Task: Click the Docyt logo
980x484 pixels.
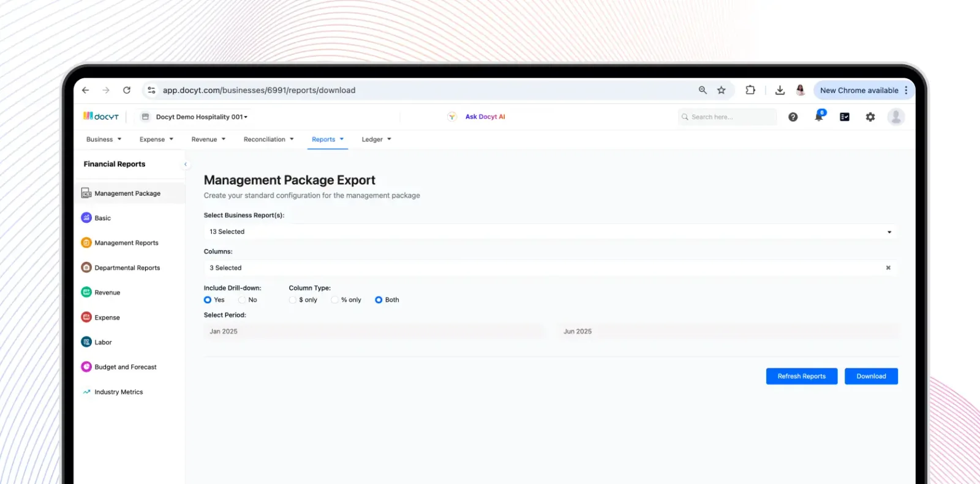Action: click(x=101, y=116)
